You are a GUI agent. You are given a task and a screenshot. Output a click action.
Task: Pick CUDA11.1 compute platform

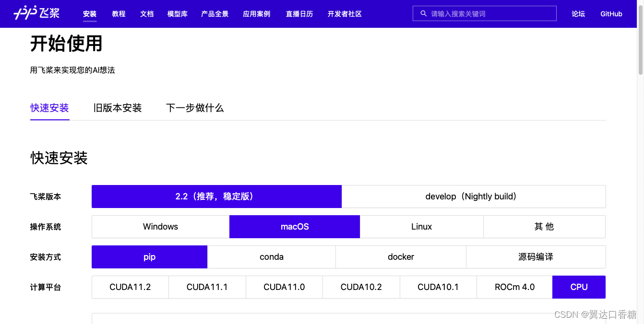tap(207, 287)
